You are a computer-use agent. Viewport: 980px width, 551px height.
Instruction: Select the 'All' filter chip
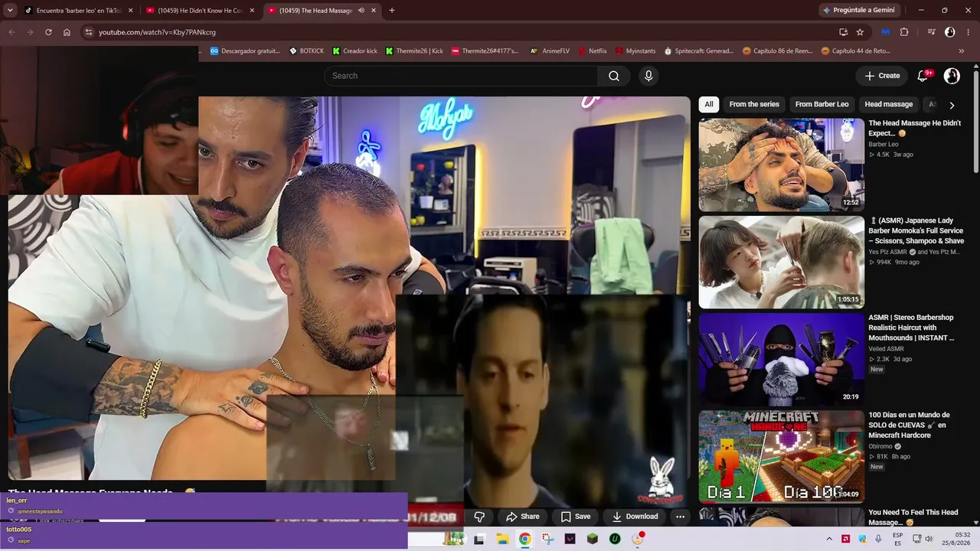(709, 104)
